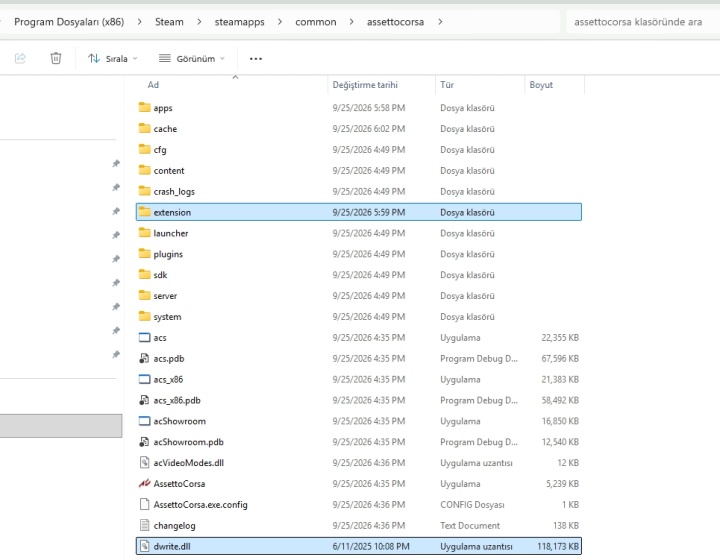Viewport: 720px width, 560px height.
Task: Select the launcher folder icon
Action: click(x=145, y=233)
